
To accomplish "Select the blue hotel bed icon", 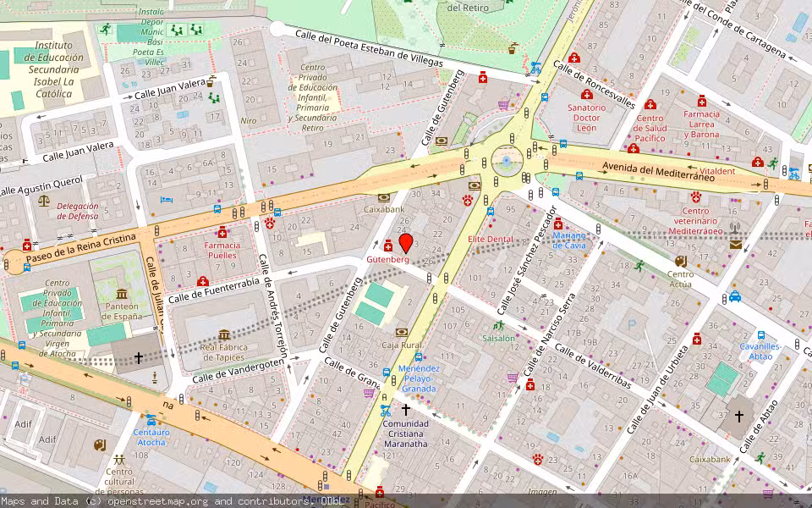I will (167, 200).
